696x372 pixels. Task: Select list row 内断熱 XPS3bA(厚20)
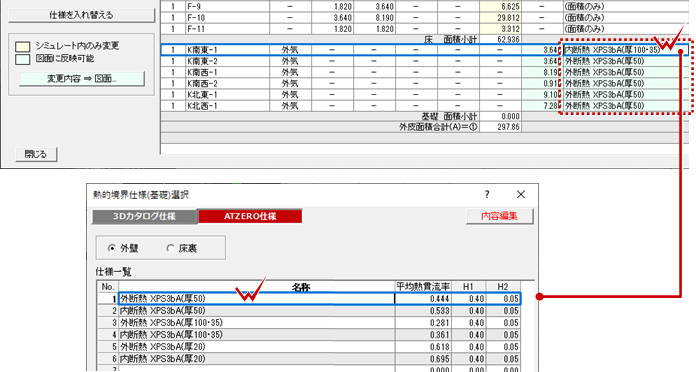click(308, 359)
